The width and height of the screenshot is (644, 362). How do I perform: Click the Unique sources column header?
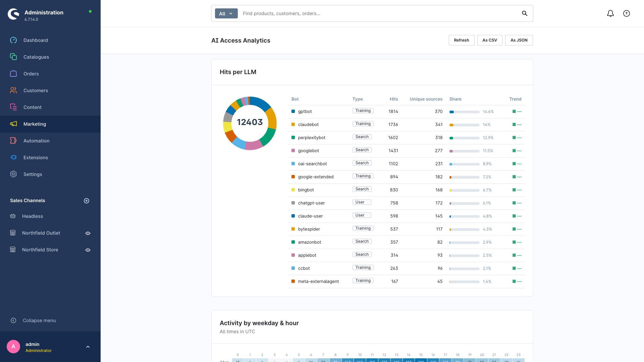tap(426, 99)
